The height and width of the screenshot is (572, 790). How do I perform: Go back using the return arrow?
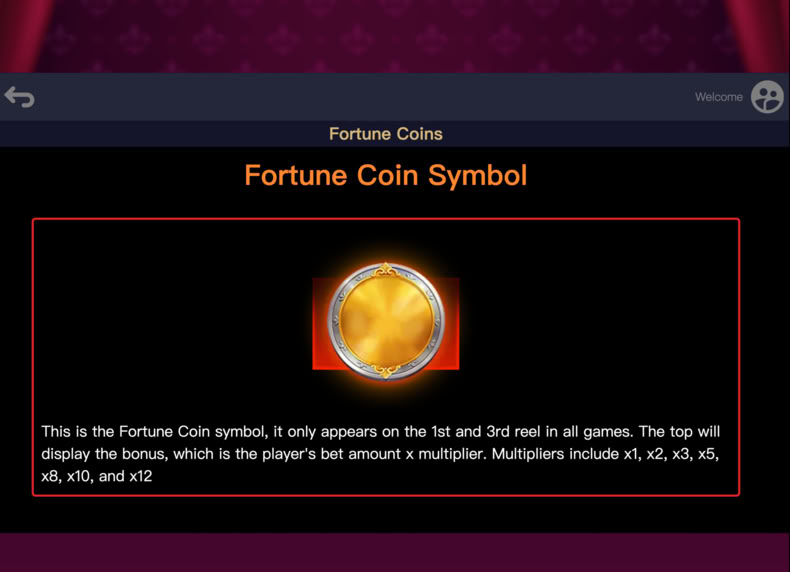20,97
